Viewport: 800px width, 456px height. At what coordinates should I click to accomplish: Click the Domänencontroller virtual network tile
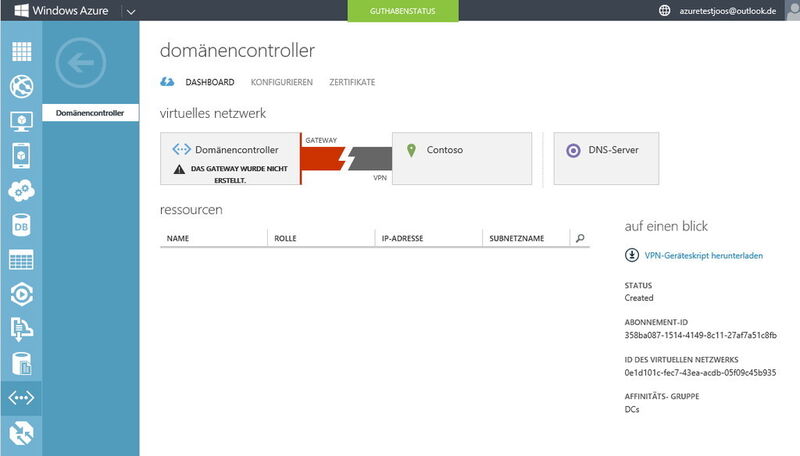[x=230, y=159]
